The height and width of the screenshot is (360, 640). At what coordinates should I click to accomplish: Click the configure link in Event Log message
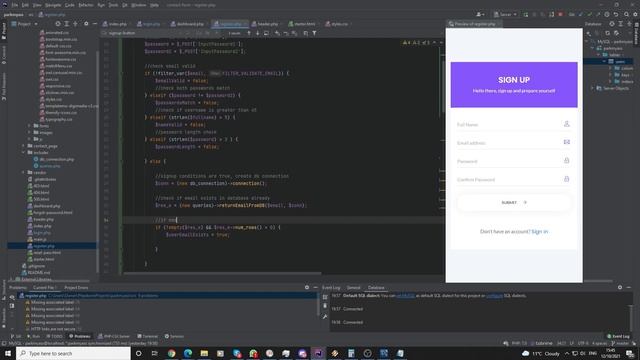494,296
